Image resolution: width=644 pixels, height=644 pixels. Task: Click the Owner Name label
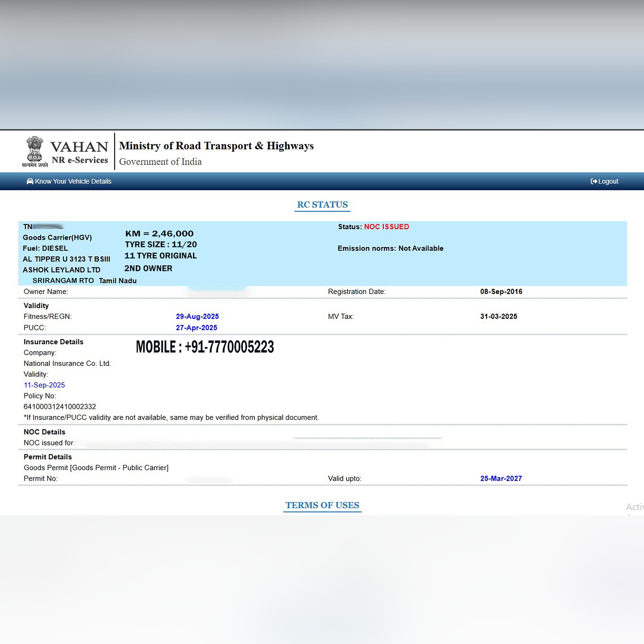46,292
